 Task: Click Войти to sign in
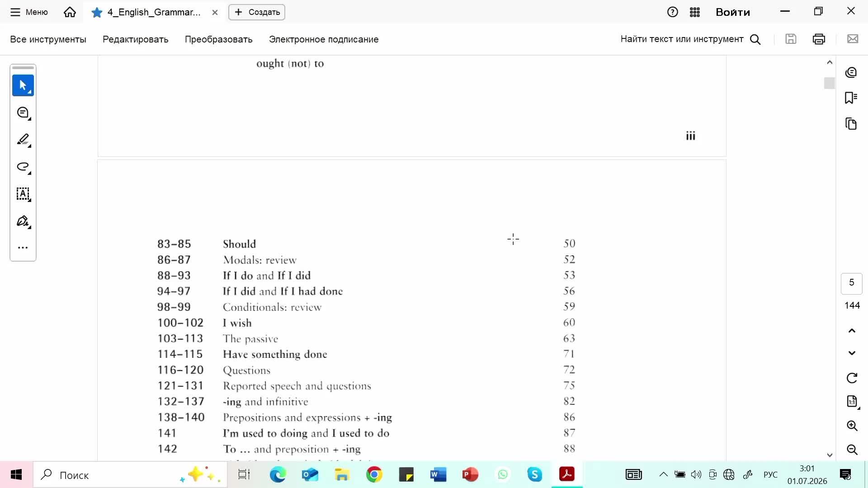733,12
